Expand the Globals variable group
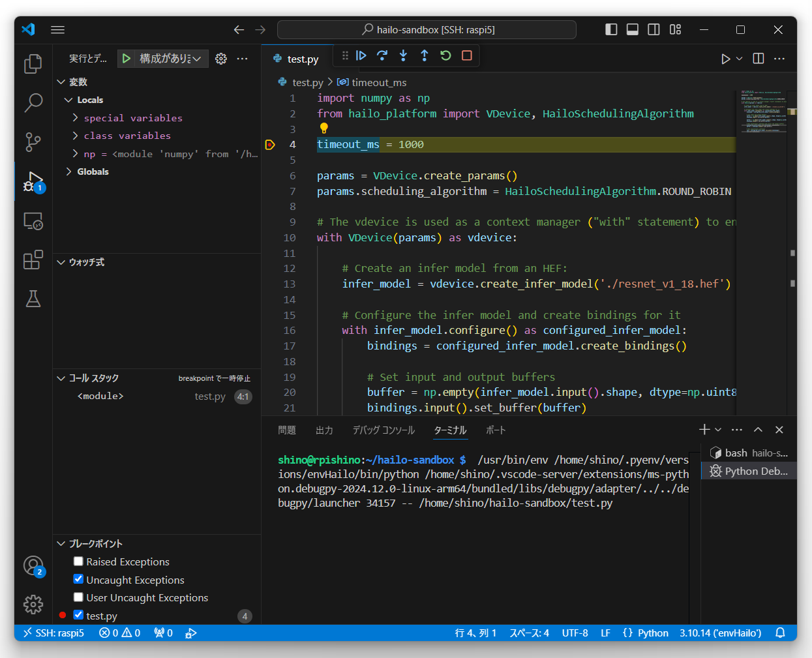Screen dimensions: 812x658 (68, 172)
